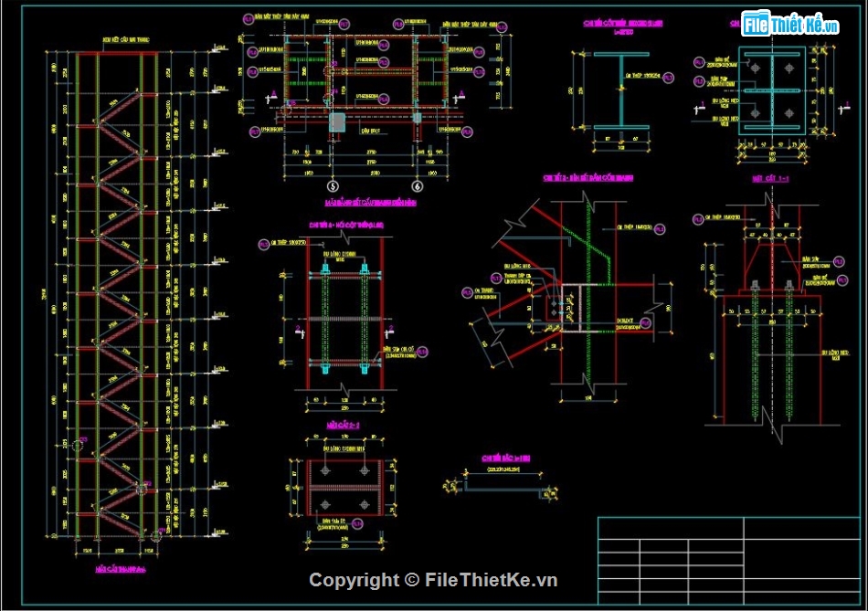
Task: Select the lower-right bolt hole in section 2-2
Action: coord(365,505)
